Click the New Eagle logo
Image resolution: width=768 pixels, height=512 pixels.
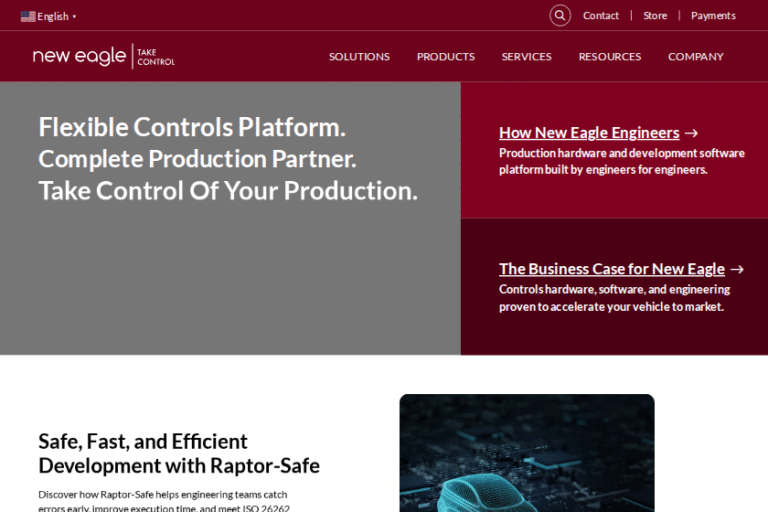click(x=80, y=56)
